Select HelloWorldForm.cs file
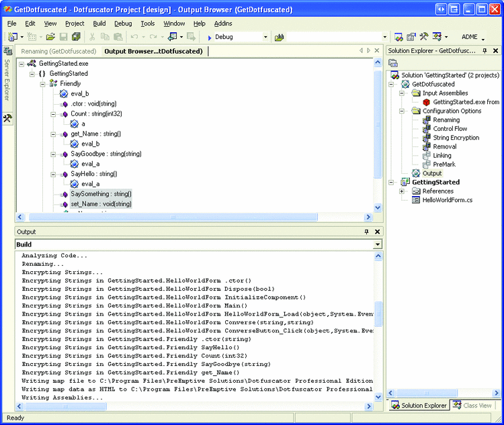 click(448, 200)
